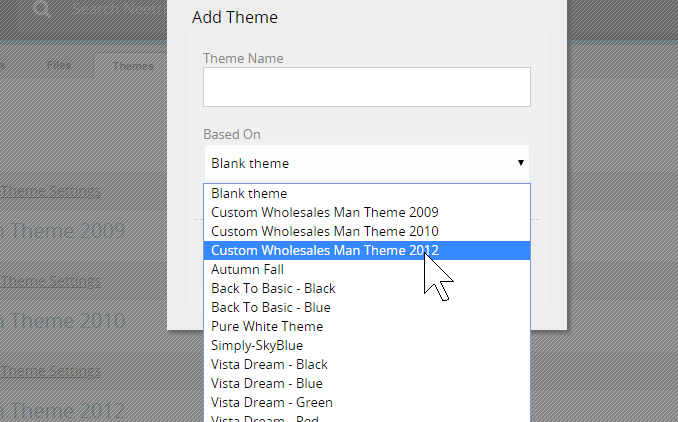Type in the Theme Name field
This screenshot has width=678, height=422.
366,87
